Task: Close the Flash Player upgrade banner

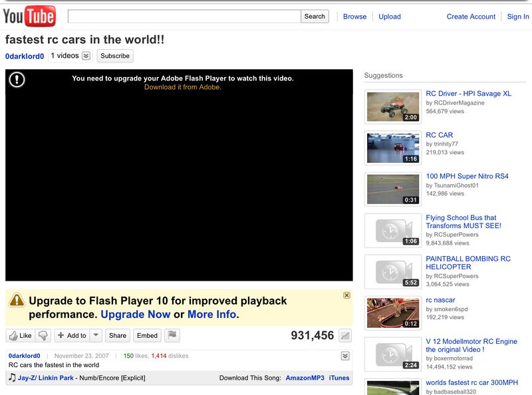Action: point(346,295)
